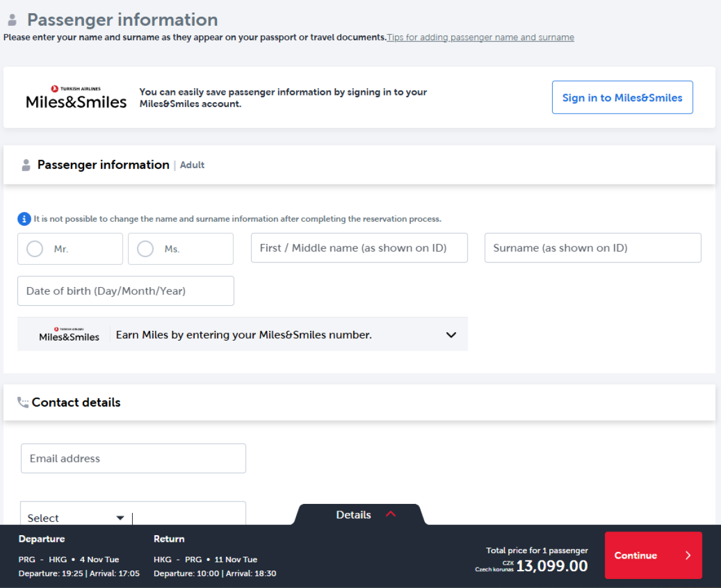The width and height of the screenshot is (721, 588).
Task: Click the red up-chevron on Details tab
Action: click(391, 514)
